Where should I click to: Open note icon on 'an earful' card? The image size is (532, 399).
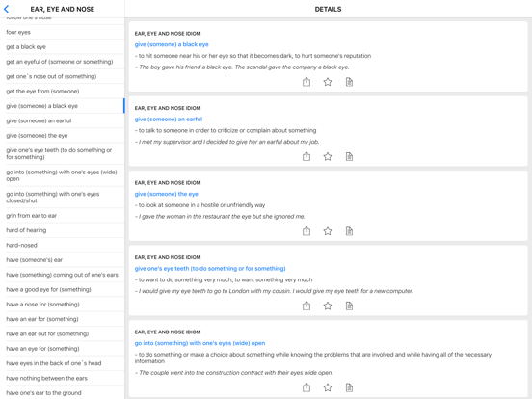[x=349, y=156]
